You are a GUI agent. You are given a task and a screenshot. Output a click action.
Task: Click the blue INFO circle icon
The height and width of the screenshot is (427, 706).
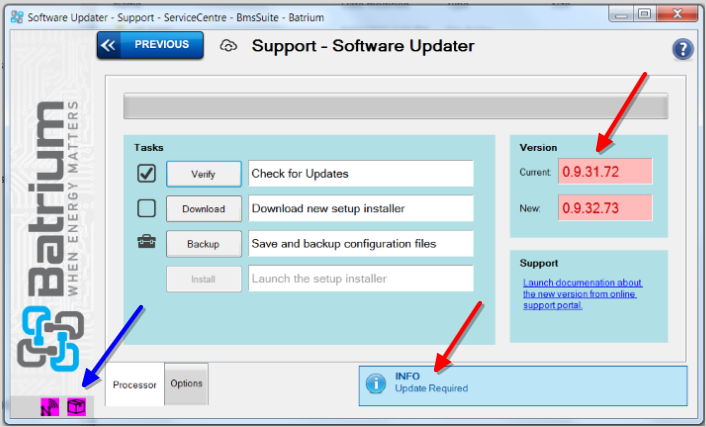pyautogui.click(x=376, y=383)
